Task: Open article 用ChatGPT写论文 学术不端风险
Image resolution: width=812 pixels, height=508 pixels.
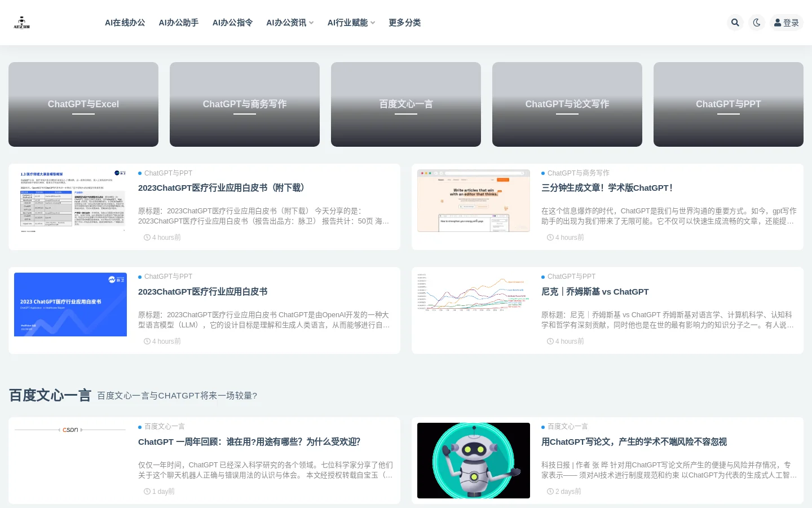Action: 634,442
